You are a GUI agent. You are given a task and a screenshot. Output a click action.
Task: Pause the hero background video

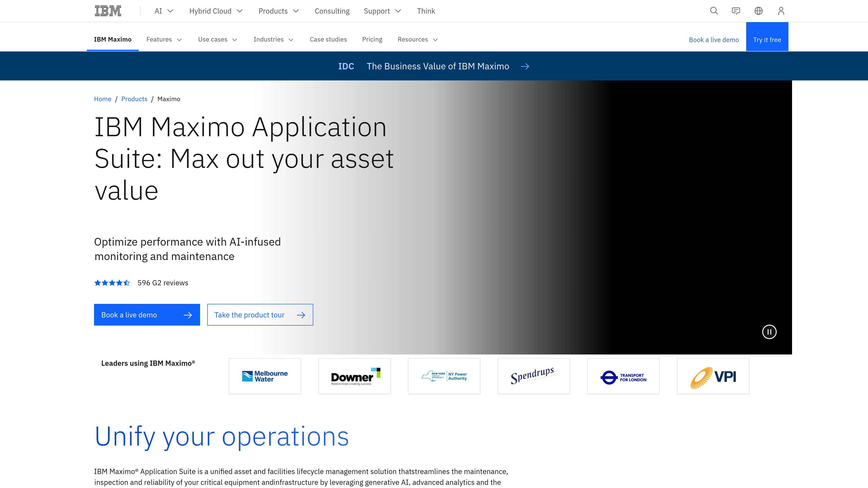[x=769, y=332]
